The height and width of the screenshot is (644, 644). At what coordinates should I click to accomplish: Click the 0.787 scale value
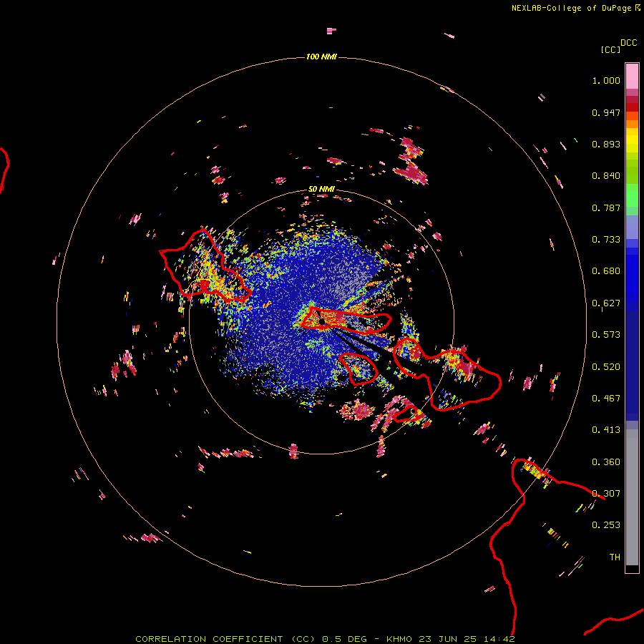tap(606, 208)
